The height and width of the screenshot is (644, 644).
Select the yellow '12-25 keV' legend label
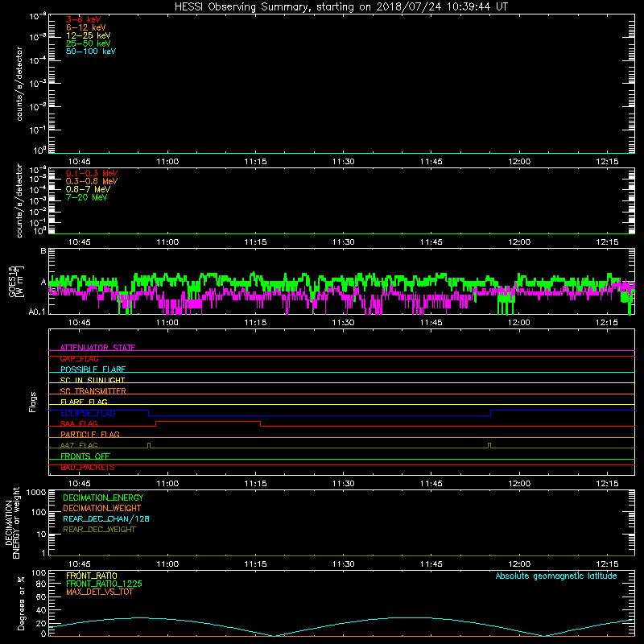pos(89,35)
